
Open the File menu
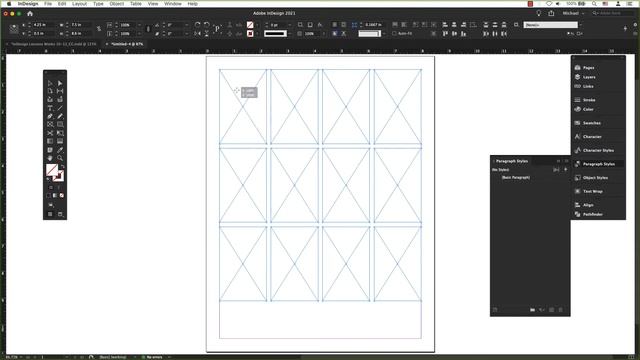coord(48,4)
